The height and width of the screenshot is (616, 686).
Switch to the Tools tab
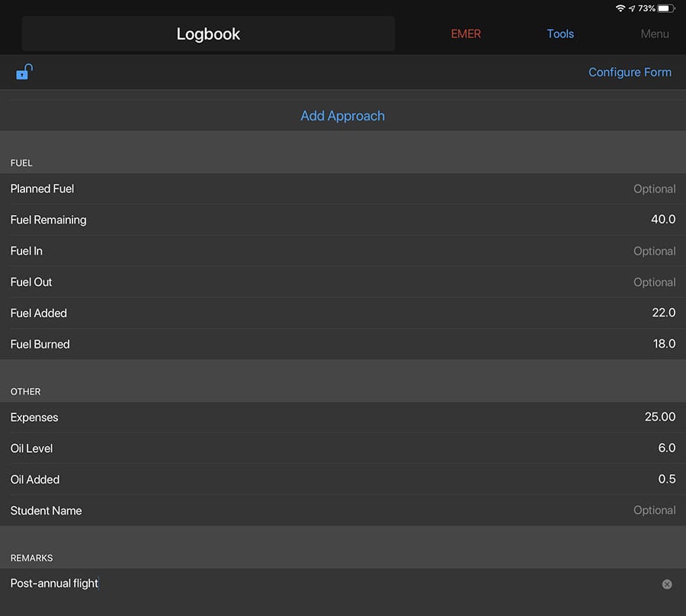click(x=560, y=34)
